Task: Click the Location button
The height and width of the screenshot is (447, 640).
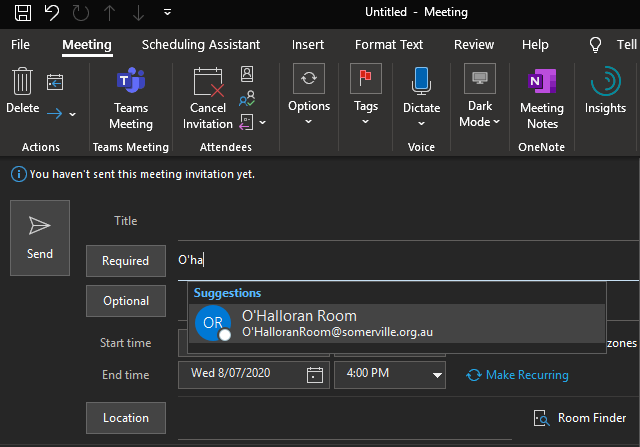Action: click(126, 418)
